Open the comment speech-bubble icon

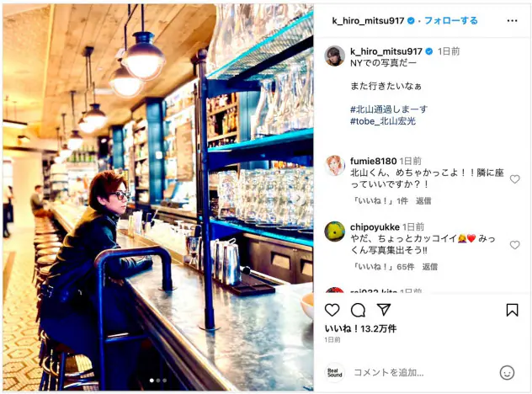(x=358, y=310)
